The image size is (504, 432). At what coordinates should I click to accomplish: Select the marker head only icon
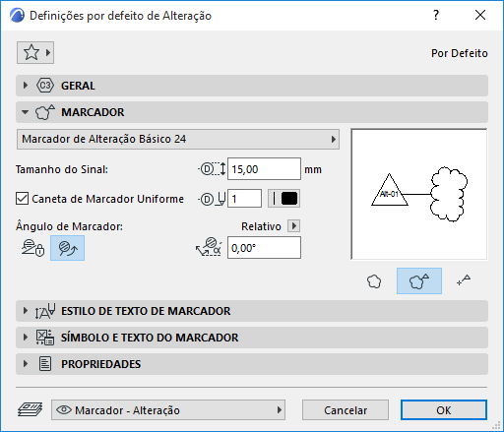464,281
